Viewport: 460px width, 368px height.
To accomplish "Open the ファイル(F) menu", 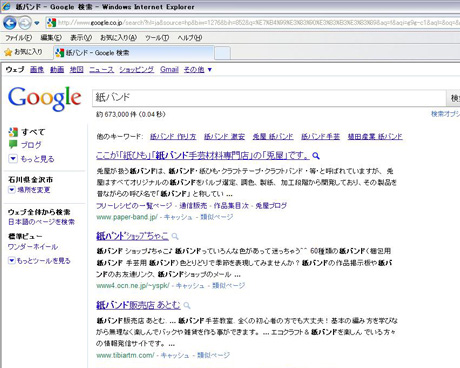I will tap(18, 38).
